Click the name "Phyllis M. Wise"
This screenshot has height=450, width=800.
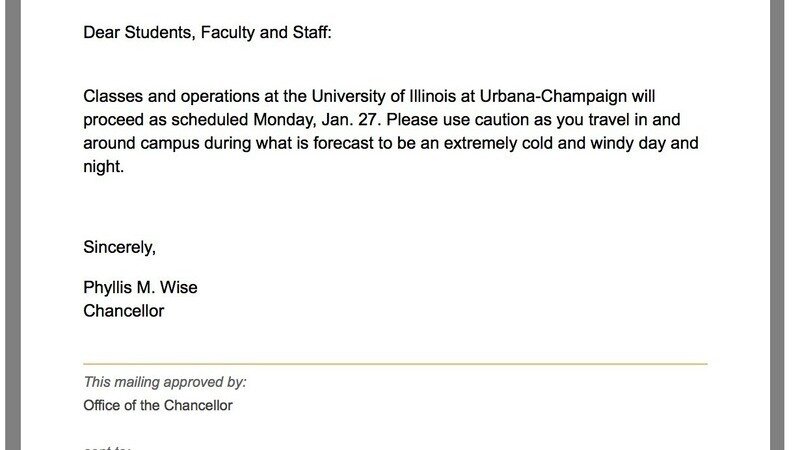[141, 288]
